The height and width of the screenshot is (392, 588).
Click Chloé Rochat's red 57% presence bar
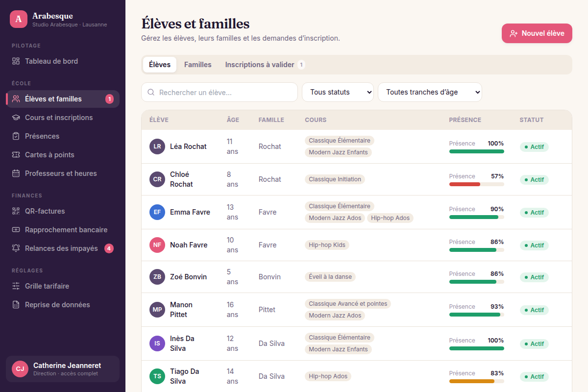point(477,184)
